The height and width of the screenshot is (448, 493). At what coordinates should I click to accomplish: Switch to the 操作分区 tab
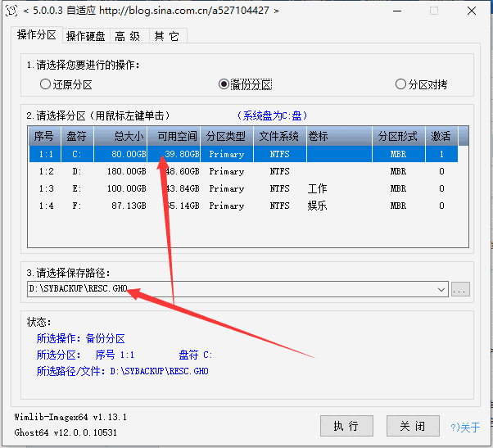tap(37, 34)
